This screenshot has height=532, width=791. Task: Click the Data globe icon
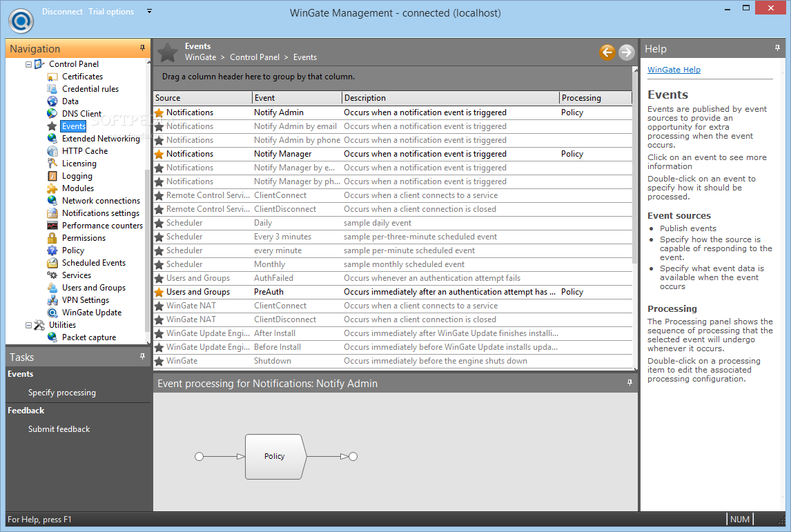pyautogui.click(x=52, y=101)
